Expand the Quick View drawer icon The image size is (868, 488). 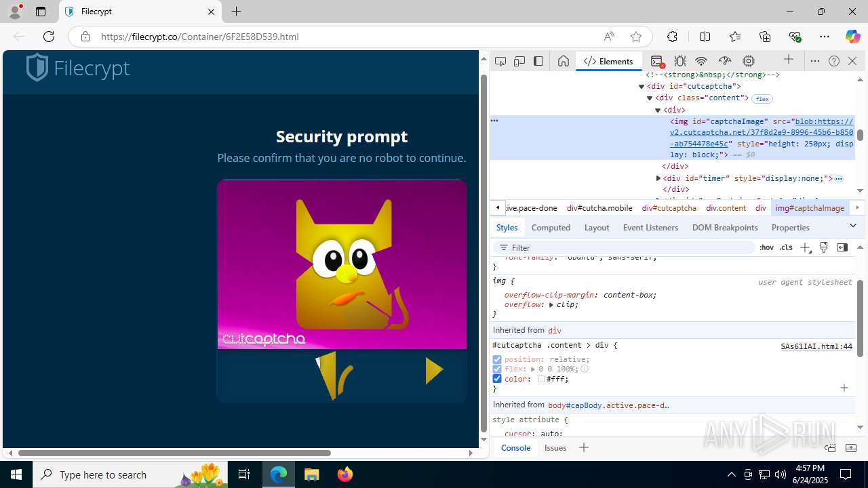coord(851,447)
